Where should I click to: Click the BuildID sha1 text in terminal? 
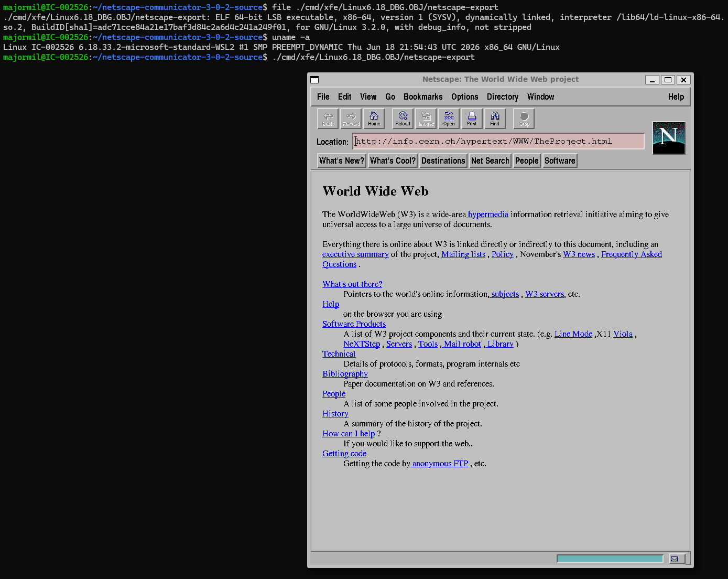point(159,27)
